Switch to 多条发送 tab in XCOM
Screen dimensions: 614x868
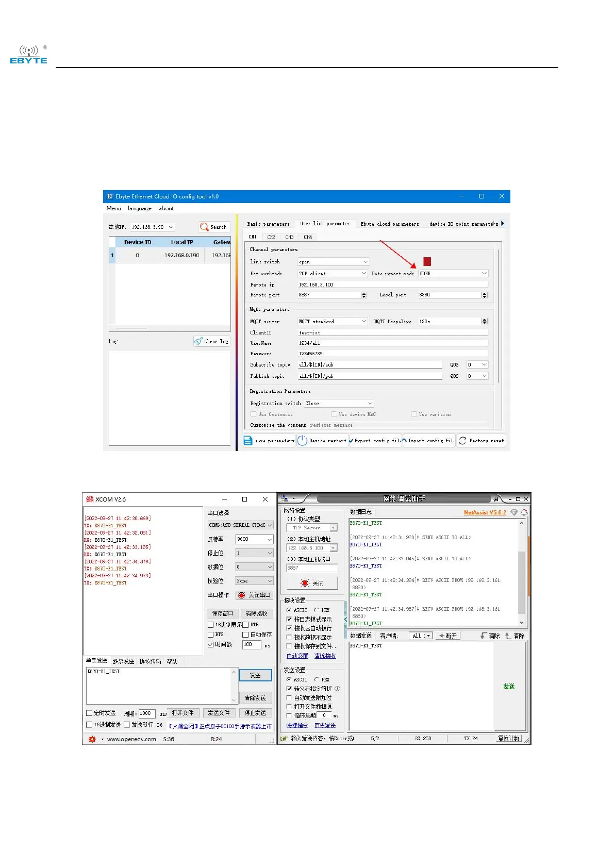[123, 661]
